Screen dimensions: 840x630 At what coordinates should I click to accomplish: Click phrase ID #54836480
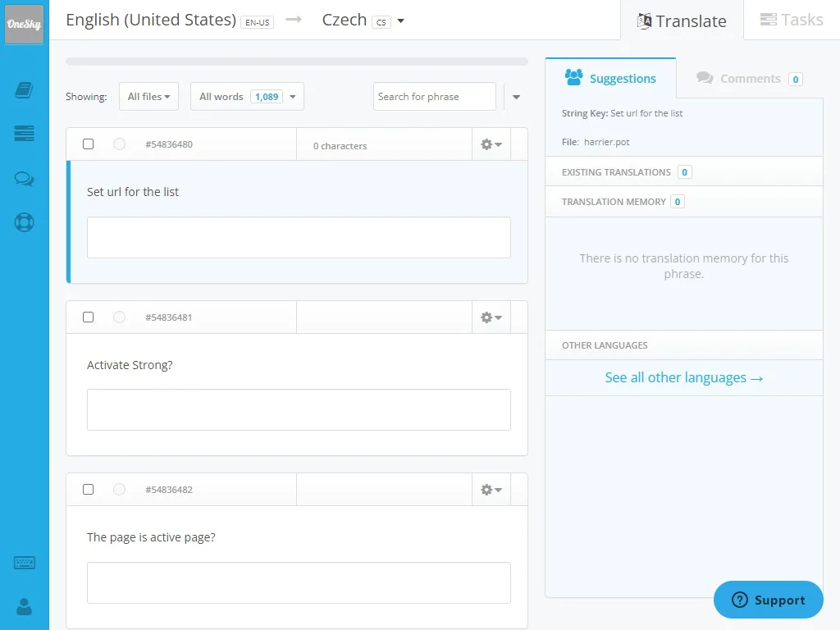click(169, 144)
